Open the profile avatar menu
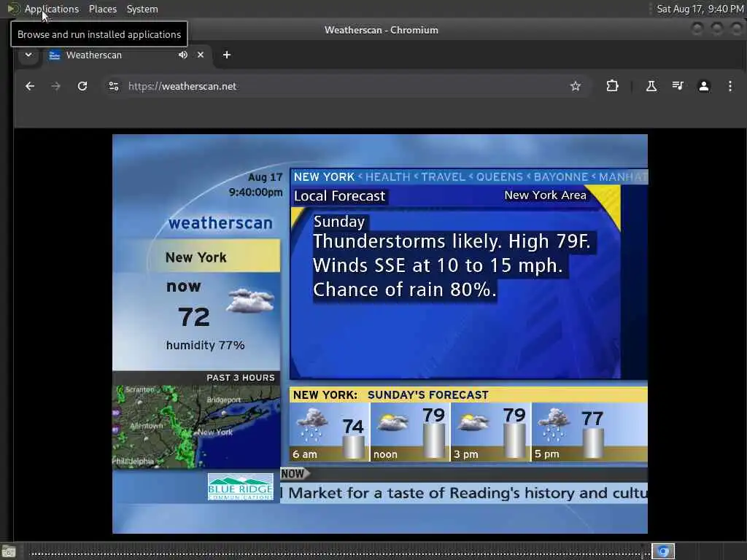This screenshot has height=560, width=747. 704,86
